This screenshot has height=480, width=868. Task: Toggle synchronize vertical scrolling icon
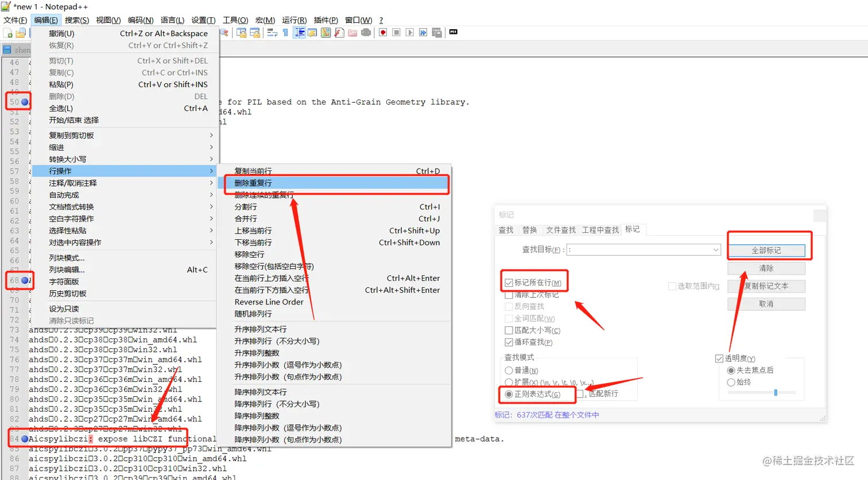point(242,33)
